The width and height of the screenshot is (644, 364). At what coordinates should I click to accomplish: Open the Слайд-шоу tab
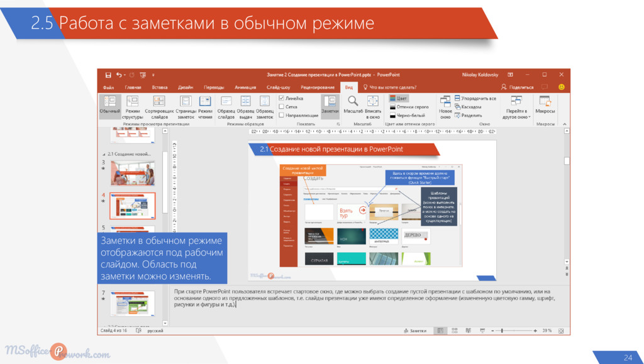[x=278, y=87]
